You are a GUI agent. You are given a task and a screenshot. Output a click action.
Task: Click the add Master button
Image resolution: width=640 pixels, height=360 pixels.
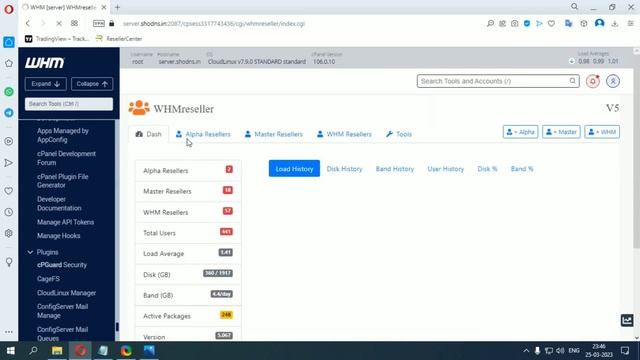(x=561, y=132)
